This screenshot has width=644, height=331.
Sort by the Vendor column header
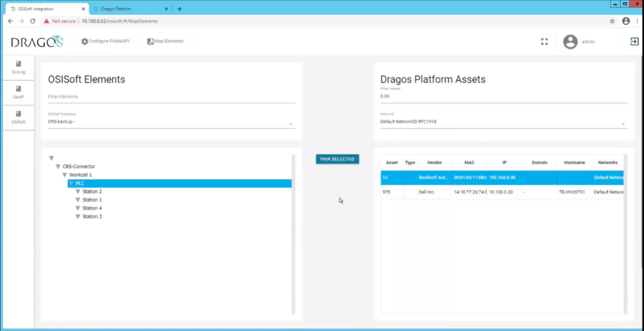click(434, 162)
